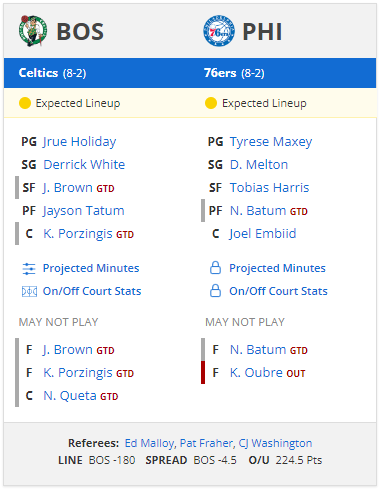Open Joel Embiid's player page
Viewport: 381px width, 490px height.
[263, 234]
